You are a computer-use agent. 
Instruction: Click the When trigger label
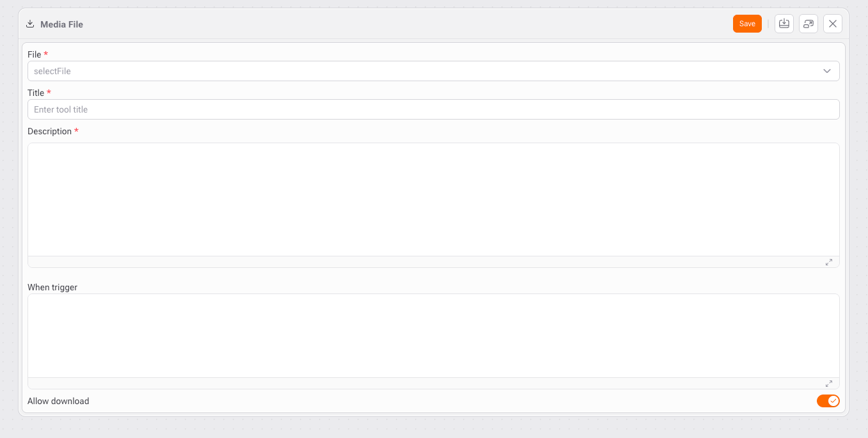(52, 287)
